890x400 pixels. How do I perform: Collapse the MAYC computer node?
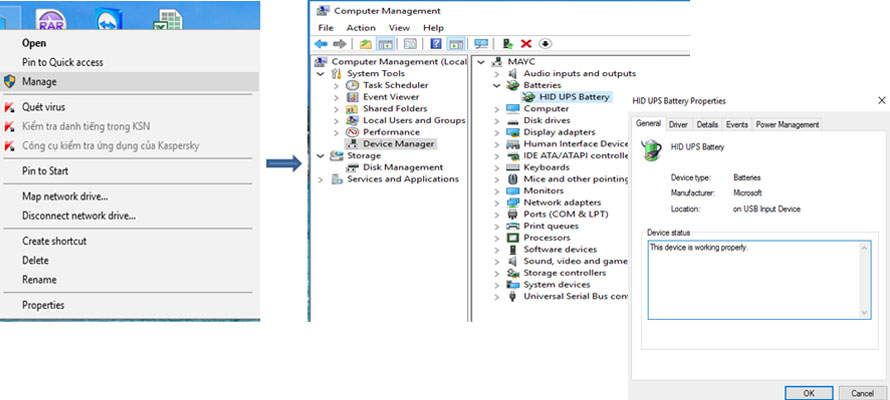click(481, 62)
